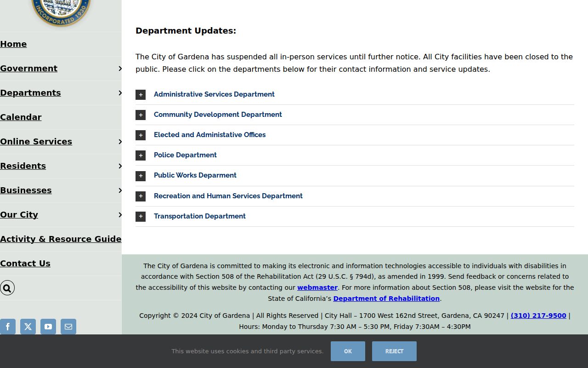
Task: Open the X (Twitter) social icon
Action: tap(28, 327)
